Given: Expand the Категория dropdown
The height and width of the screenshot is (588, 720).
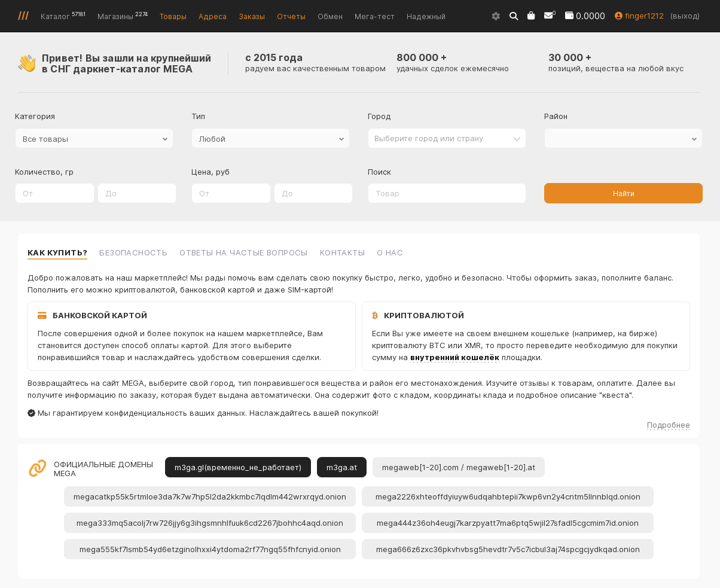Looking at the screenshot, I should click(x=94, y=139).
